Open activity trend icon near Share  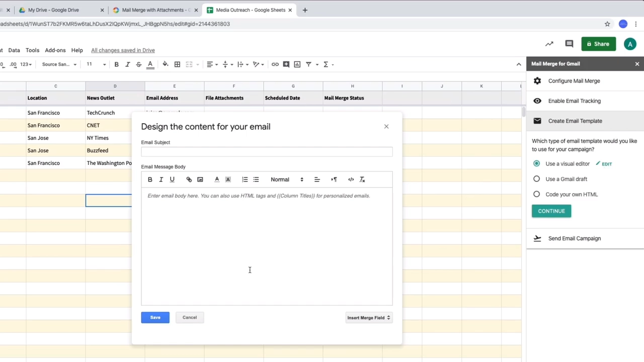(549, 44)
